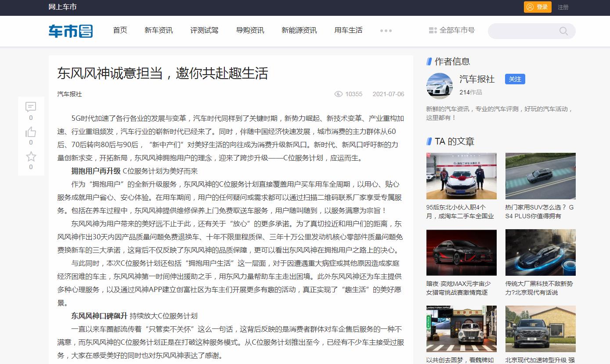Viewport: 610px width, 364px height.
Task: Read the article 暗夜·奕炫MAX元宇宙少女
Action: 458,288
